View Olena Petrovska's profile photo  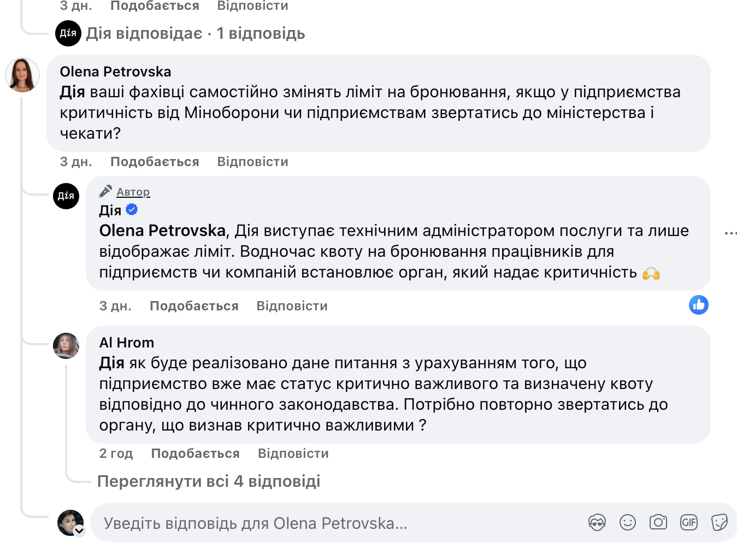(x=22, y=75)
